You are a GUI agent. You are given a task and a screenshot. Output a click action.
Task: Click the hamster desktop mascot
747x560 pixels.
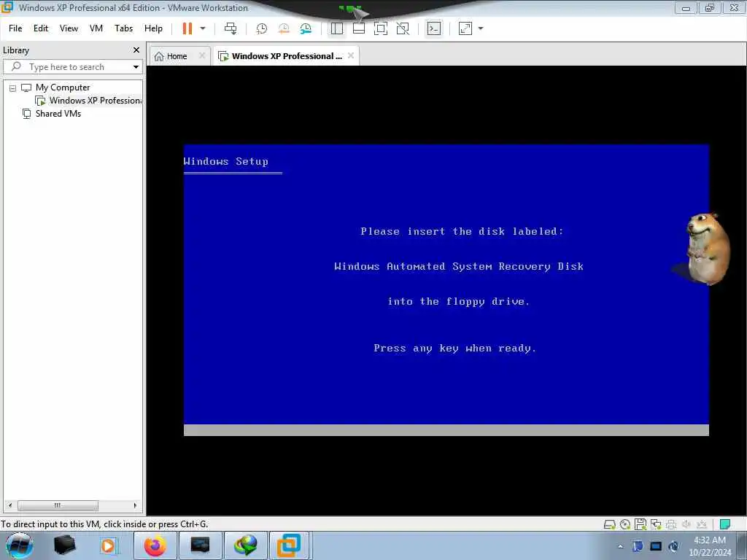pos(708,249)
